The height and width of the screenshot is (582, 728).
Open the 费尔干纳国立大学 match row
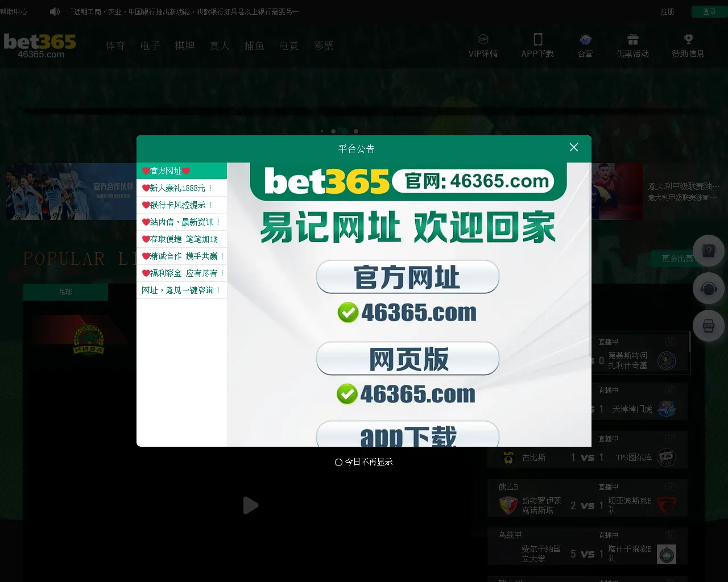click(588, 546)
